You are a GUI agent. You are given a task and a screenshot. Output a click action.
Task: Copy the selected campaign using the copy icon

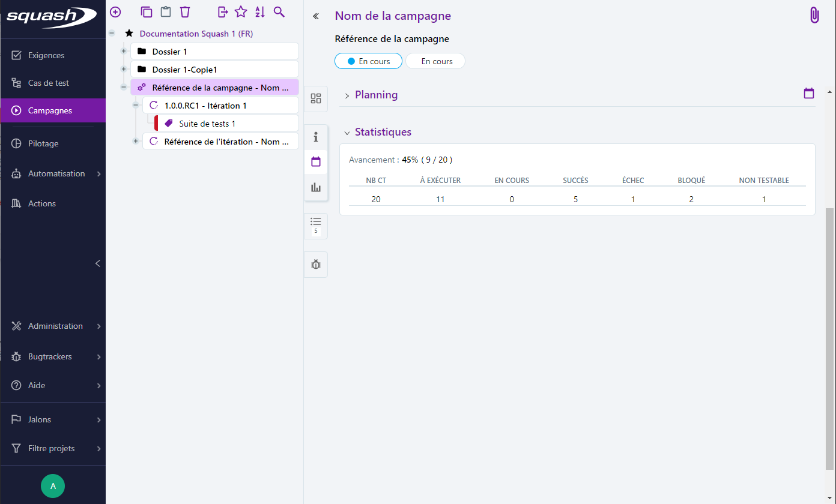click(146, 11)
